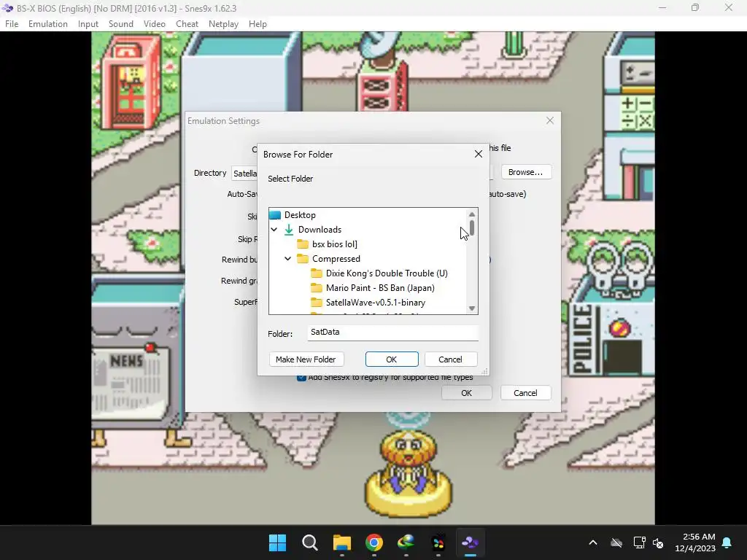Click the Dixie Kong folder icon

point(317,273)
